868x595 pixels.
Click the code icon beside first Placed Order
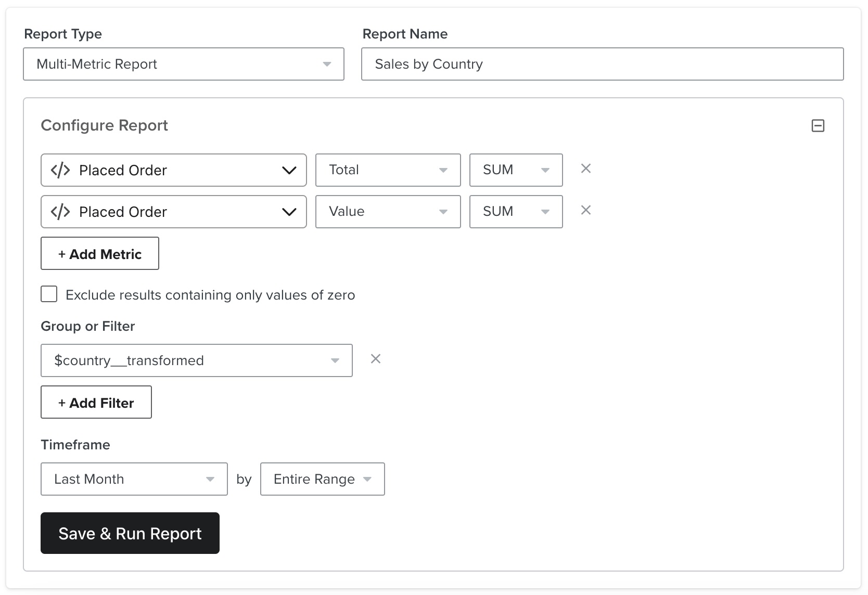(60, 170)
